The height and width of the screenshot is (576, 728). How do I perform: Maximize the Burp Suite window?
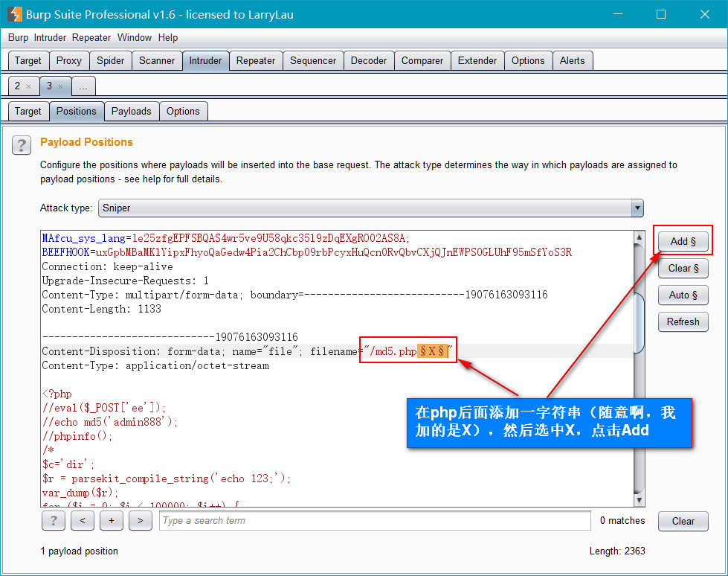661,14
